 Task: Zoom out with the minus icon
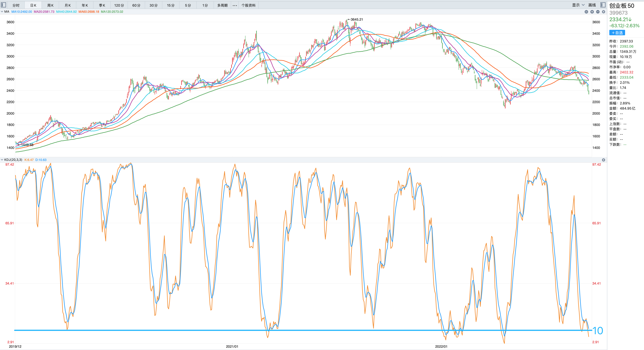pos(598,12)
